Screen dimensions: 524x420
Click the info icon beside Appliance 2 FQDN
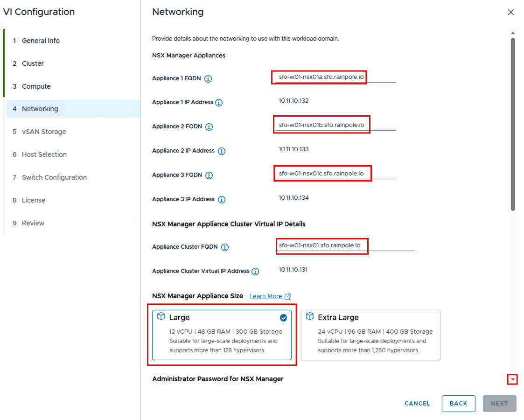click(209, 126)
